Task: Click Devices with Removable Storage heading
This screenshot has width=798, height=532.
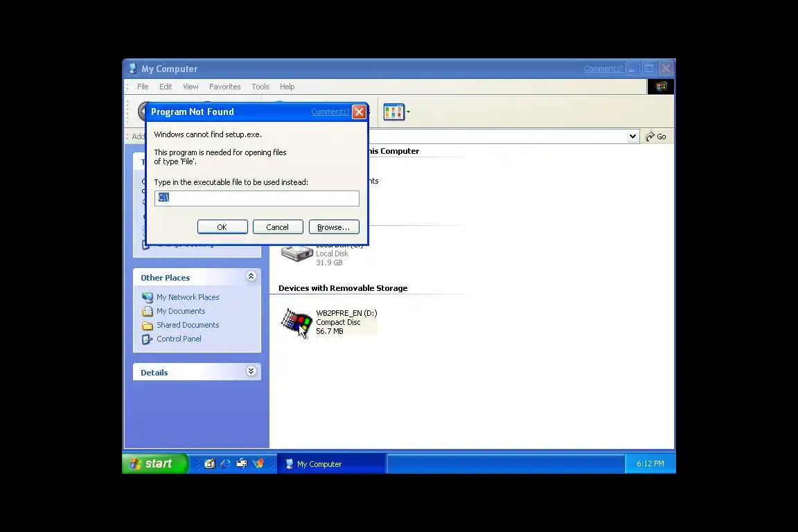Action: (x=343, y=288)
